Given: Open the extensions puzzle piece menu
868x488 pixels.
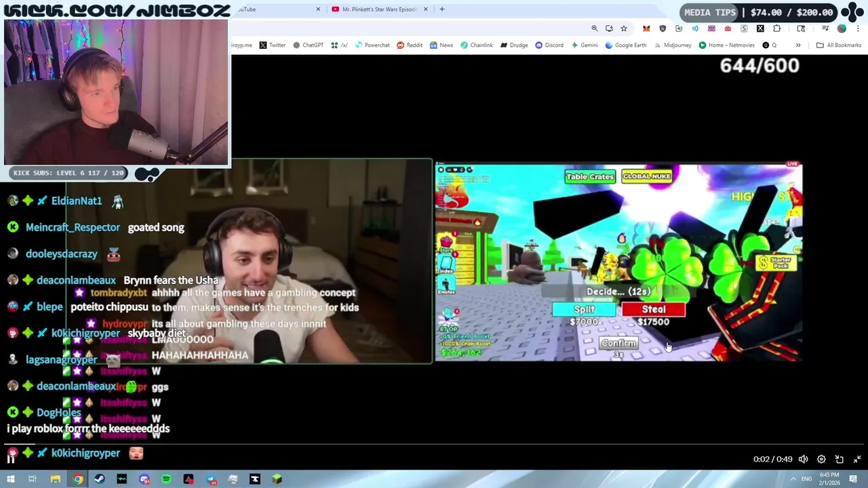Looking at the screenshot, I should 777,28.
